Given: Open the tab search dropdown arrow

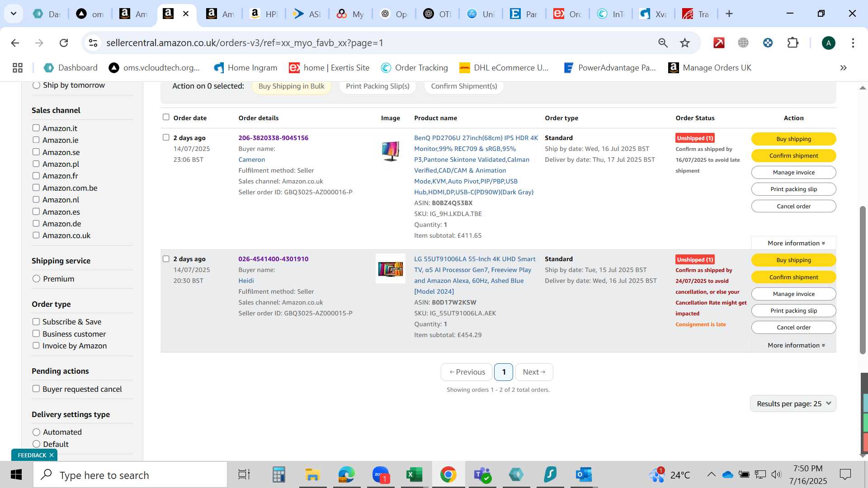Looking at the screenshot, I should (14, 14).
